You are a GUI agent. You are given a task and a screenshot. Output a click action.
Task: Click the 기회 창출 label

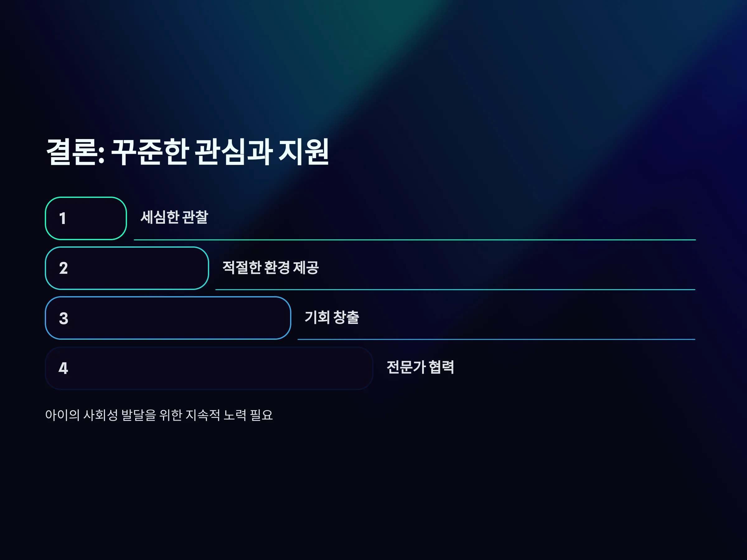click(x=331, y=317)
